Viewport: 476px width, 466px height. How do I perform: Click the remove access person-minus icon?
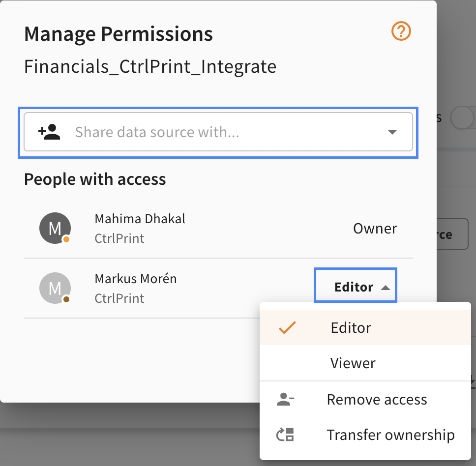(x=285, y=399)
